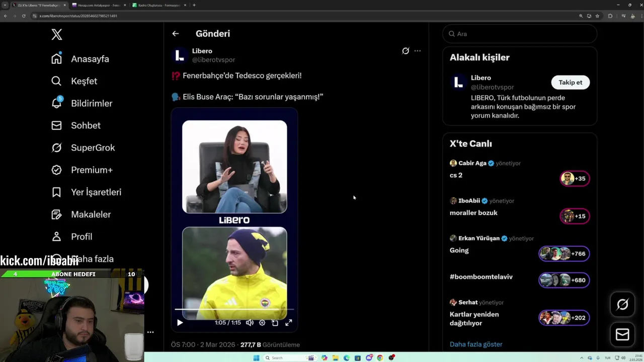Screen dimensions: 644x362
Task: Open the taskbar volume control
Action: pyautogui.click(x=624, y=358)
